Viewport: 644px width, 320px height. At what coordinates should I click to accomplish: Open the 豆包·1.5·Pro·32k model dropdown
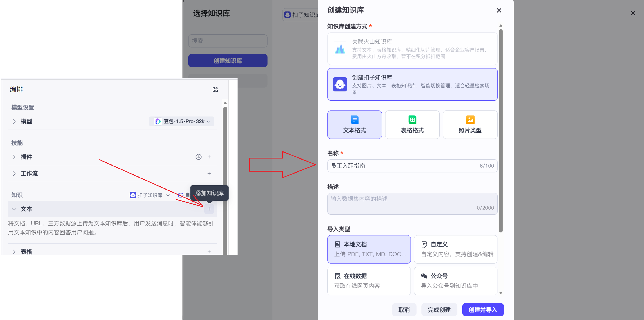point(181,121)
